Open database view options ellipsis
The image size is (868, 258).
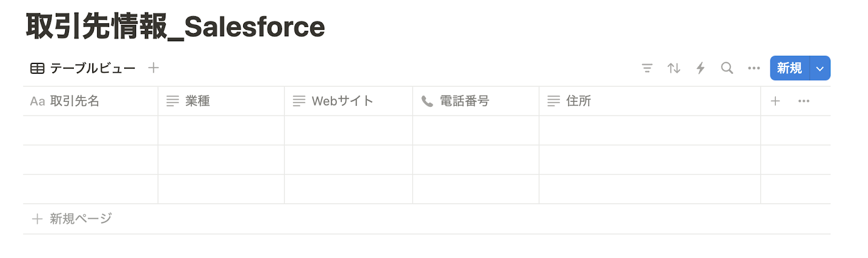point(754,68)
